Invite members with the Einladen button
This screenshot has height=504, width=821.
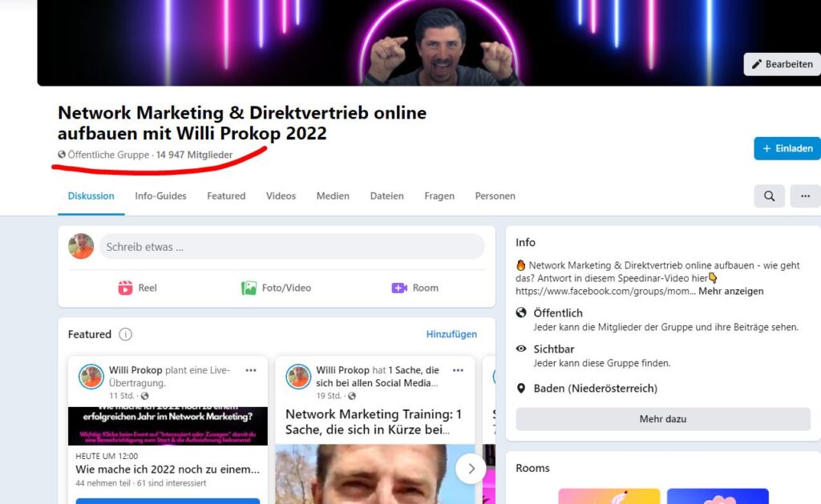point(787,148)
